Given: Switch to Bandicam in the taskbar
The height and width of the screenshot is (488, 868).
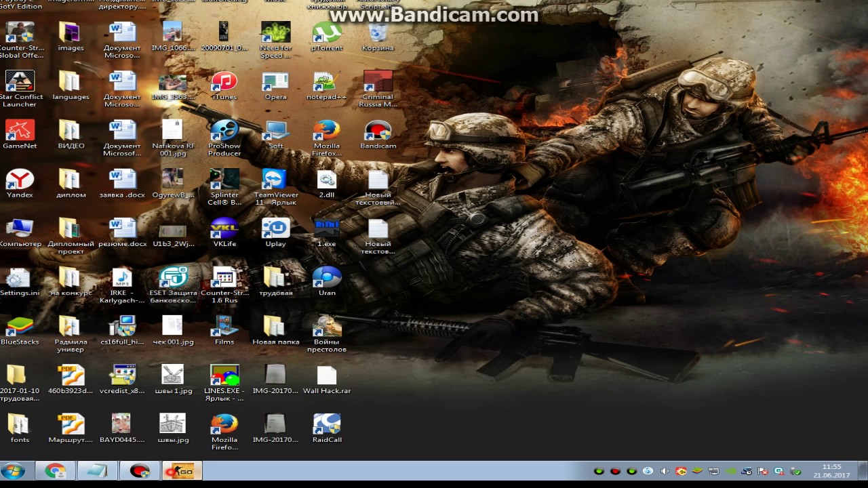Looking at the screenshot, I should point(139,471).
